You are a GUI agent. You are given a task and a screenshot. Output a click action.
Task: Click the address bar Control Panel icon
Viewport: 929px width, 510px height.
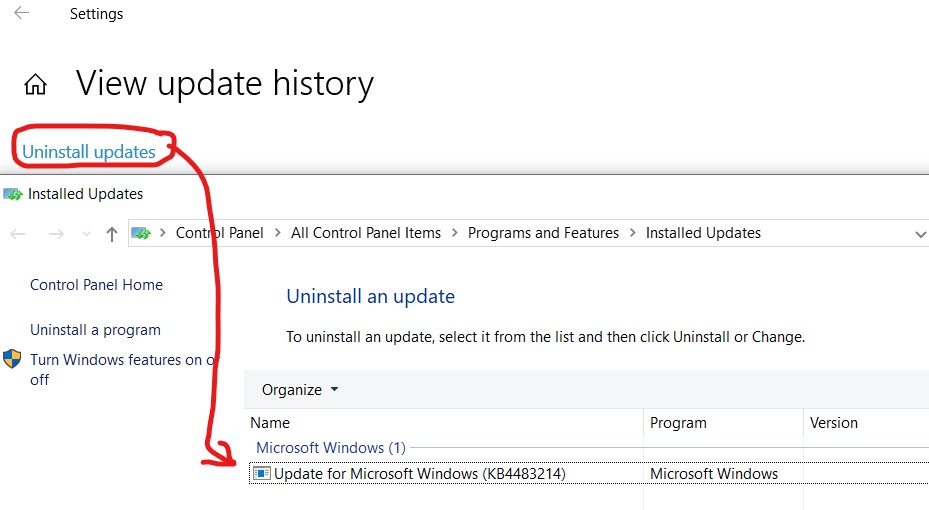point(141,233)
